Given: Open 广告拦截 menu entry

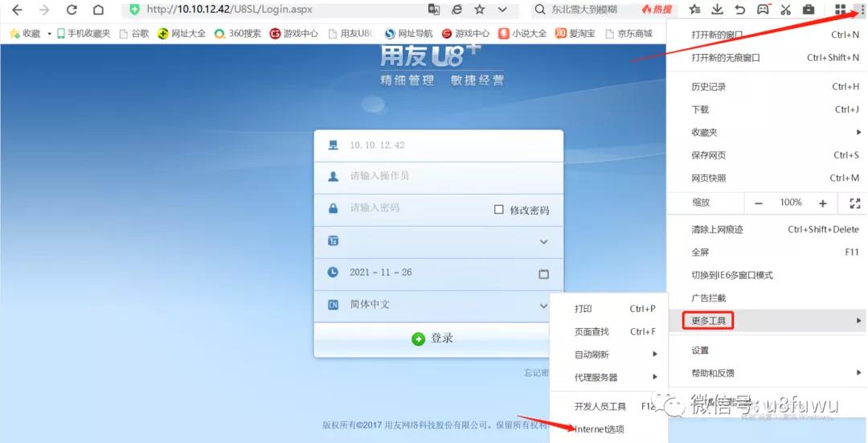Looking at the screenshot, I should pyautogui.click(x=767, y=298).
